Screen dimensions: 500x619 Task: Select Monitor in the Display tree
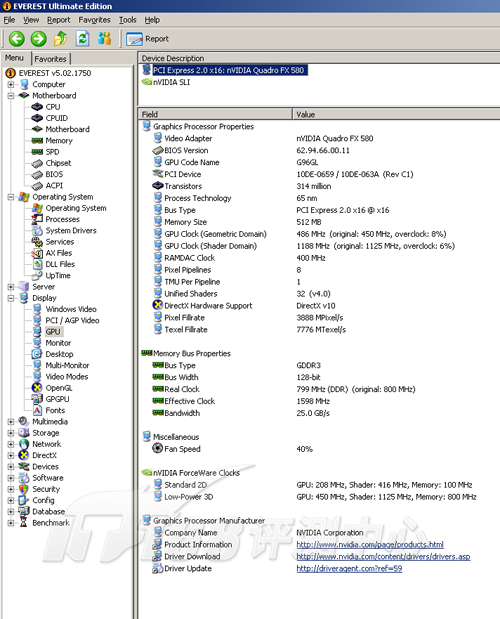point(58,343)
